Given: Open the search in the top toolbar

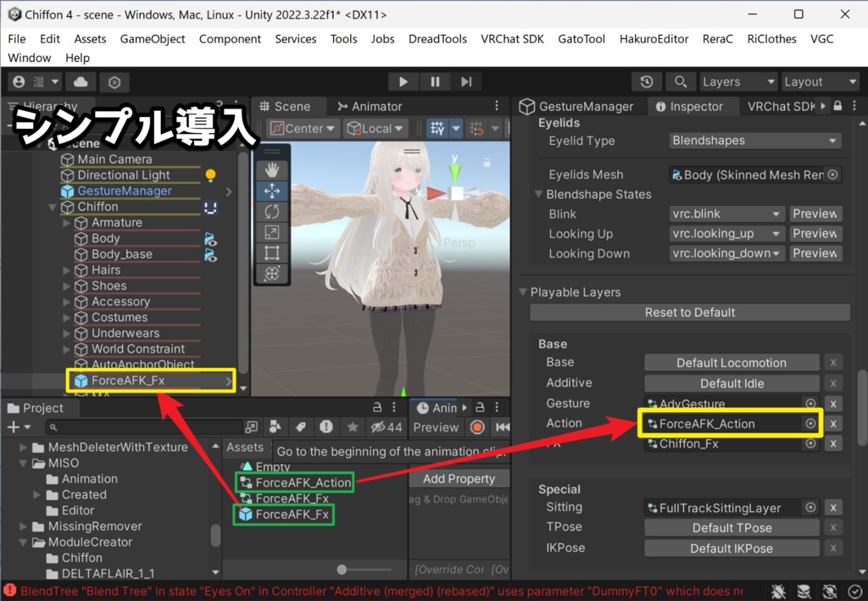Looking at the screenshot, I should [x=681, y=81].
